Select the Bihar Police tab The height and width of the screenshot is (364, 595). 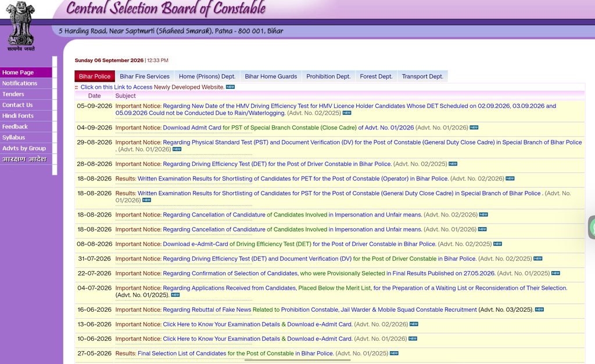tap(95, 76)
